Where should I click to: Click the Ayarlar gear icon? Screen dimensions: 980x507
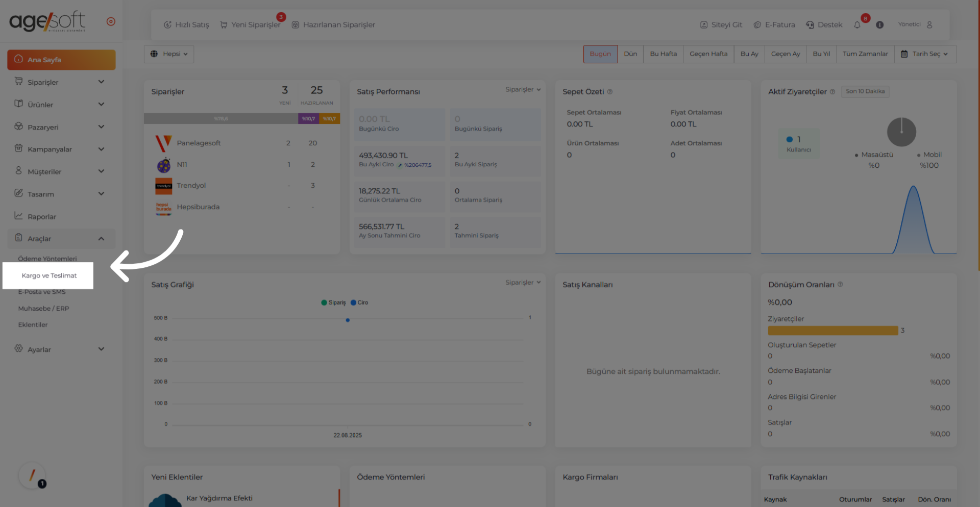click(x=18, y=348)
